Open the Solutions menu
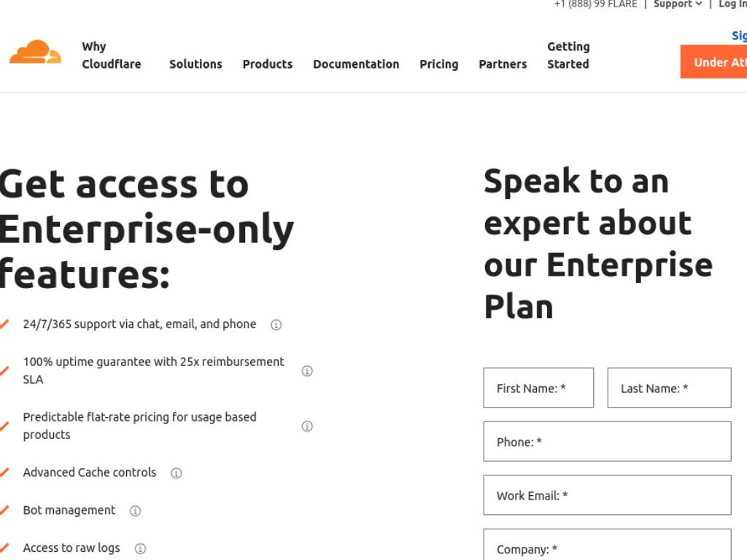Image resolution: width=747 pixels, height=560 pixels. click(x=196, y=64)
